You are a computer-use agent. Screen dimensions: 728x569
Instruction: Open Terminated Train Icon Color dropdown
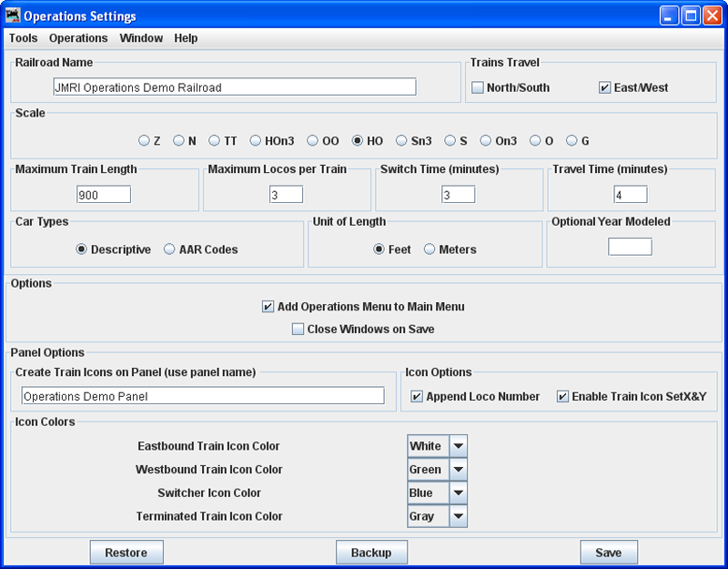coord(459,516)
